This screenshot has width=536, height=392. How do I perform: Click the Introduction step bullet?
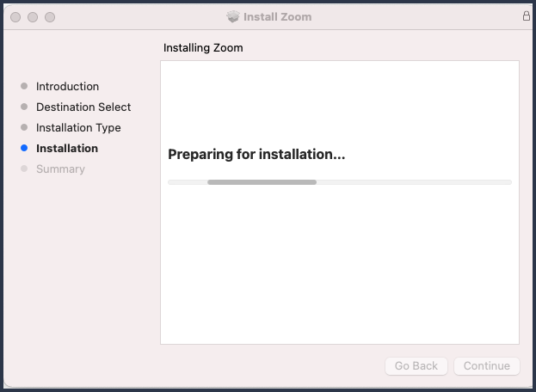(x=24, y=86)
